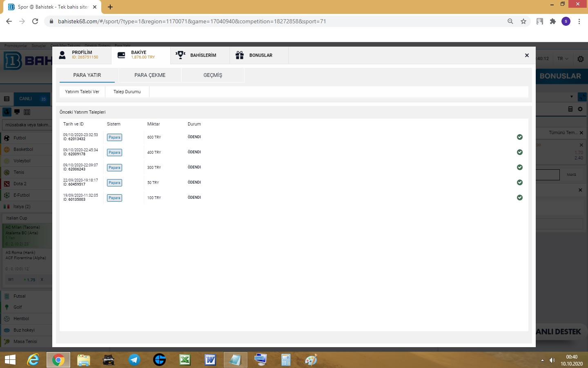
Task: Click the deposit ID 62013432 entry
Action: point(74,139)
